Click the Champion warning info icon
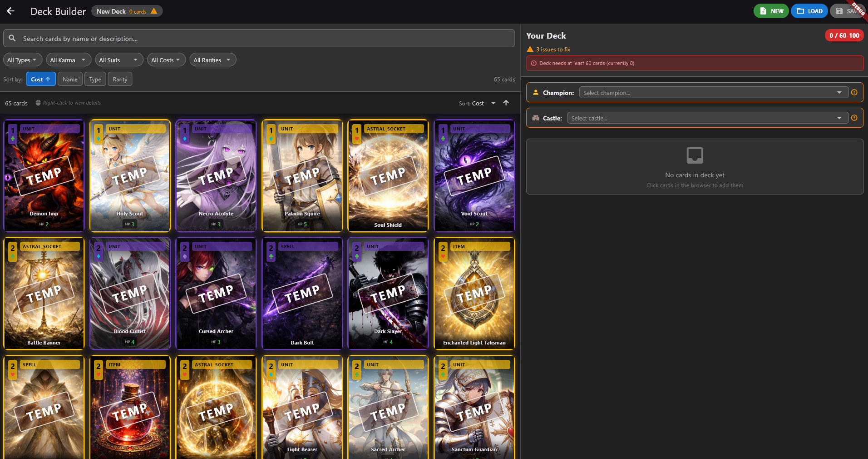The image size is (868, 459). point(854,93)
